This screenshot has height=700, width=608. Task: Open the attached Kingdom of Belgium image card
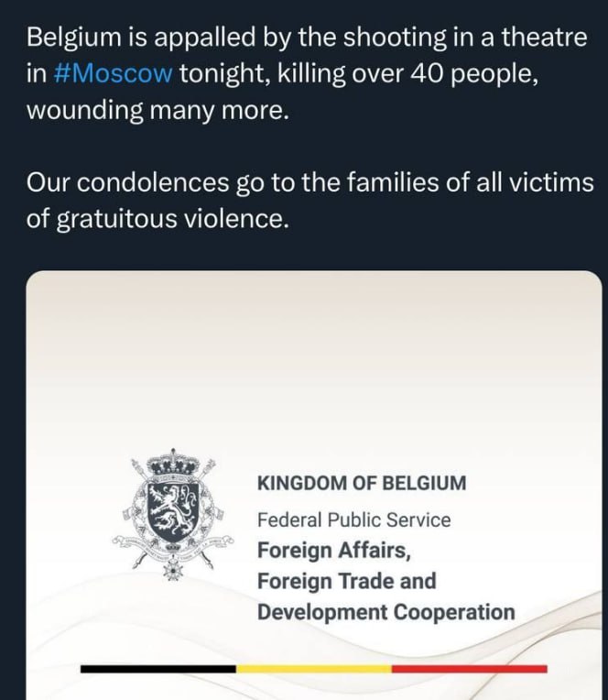pos(314,486)
